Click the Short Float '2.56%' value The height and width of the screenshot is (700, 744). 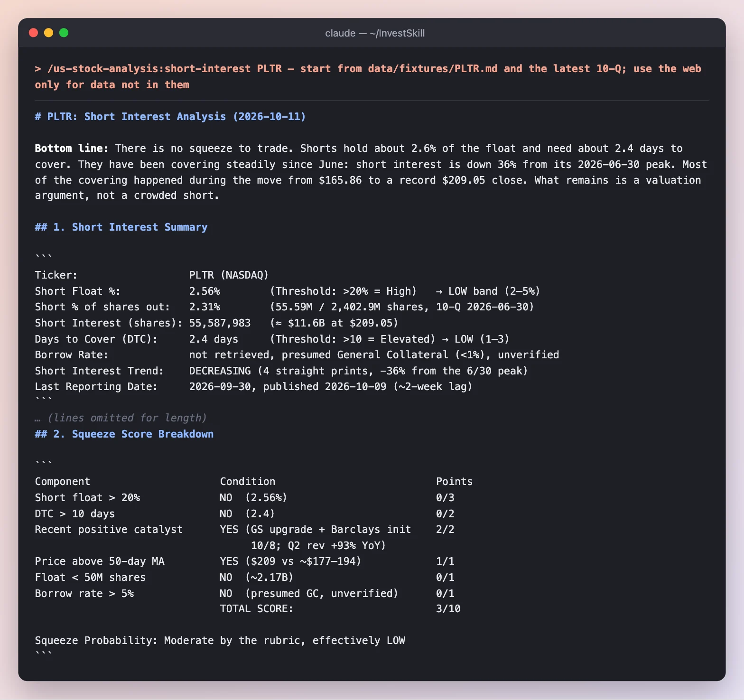click(x=205, y=291)
